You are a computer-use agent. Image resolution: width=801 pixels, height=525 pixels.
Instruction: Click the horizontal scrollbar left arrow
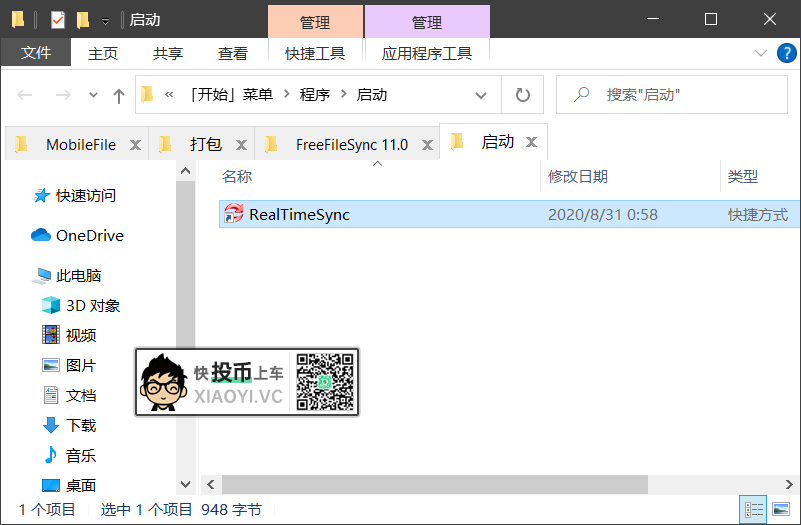pyautogui.click(x=210, y=484)
